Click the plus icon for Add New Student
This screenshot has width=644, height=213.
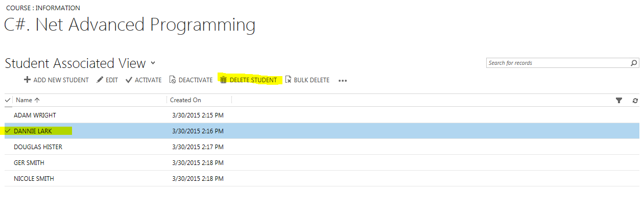27,80
